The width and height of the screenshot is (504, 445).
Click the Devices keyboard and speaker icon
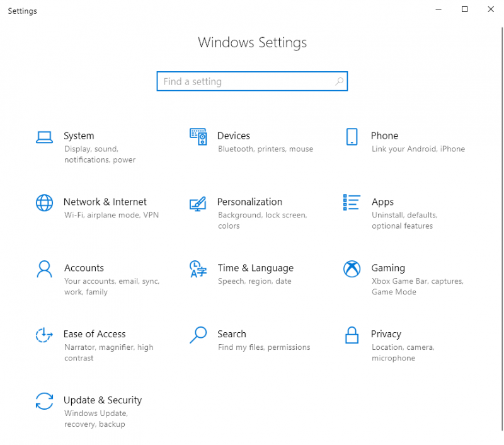pos(198,137)
